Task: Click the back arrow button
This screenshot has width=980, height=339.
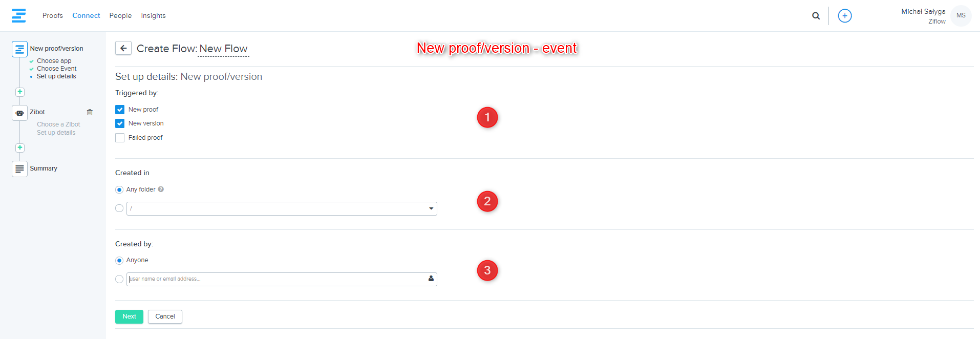Action: pos(123,48)
